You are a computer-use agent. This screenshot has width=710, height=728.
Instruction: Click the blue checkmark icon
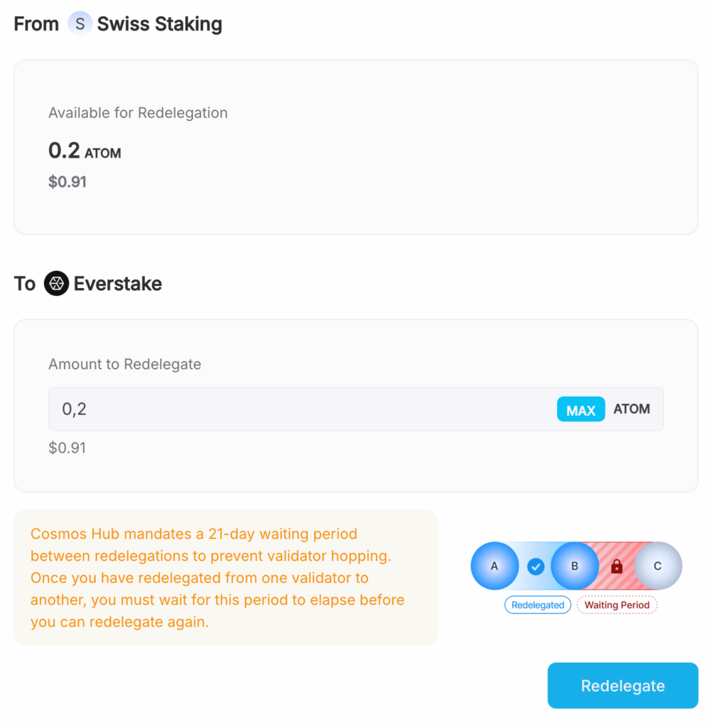pos(536,567)
